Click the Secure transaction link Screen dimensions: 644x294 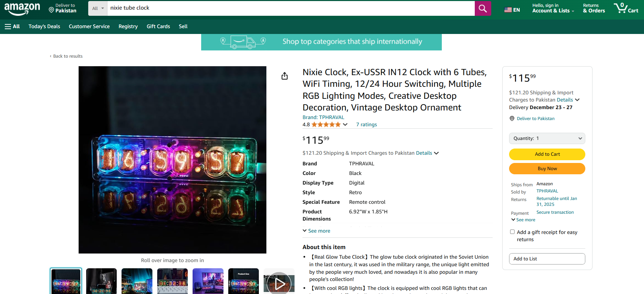(x=555, y=212)
